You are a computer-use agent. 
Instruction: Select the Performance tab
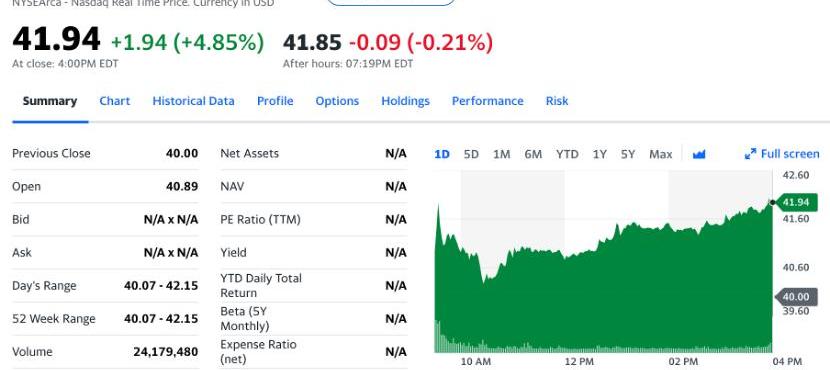[x=488, y=101]
